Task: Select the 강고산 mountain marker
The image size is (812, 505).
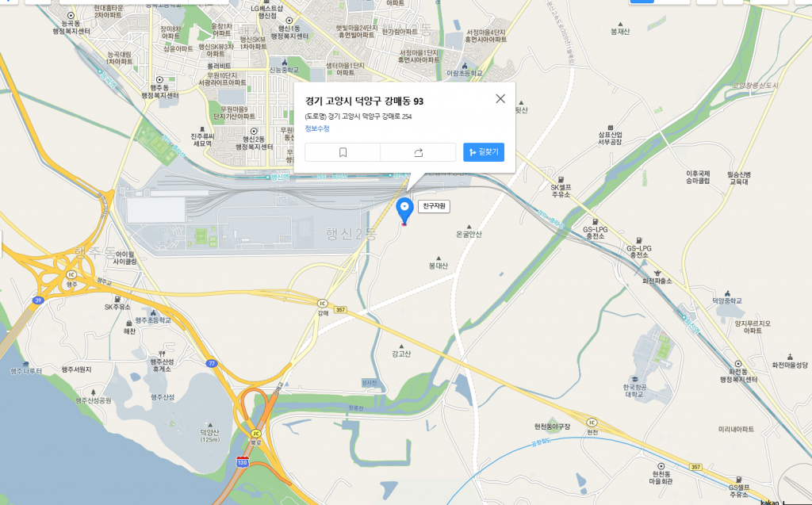Action: 400,346
